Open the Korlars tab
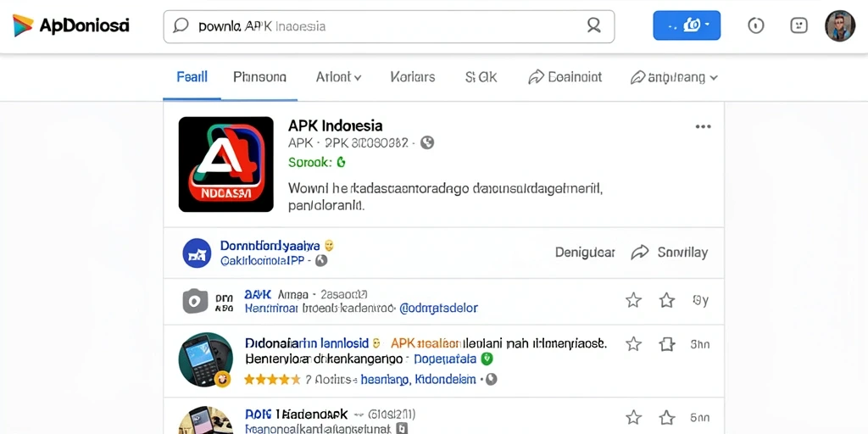Viewport: 868px width, 434px height. (x=413, y=77)
